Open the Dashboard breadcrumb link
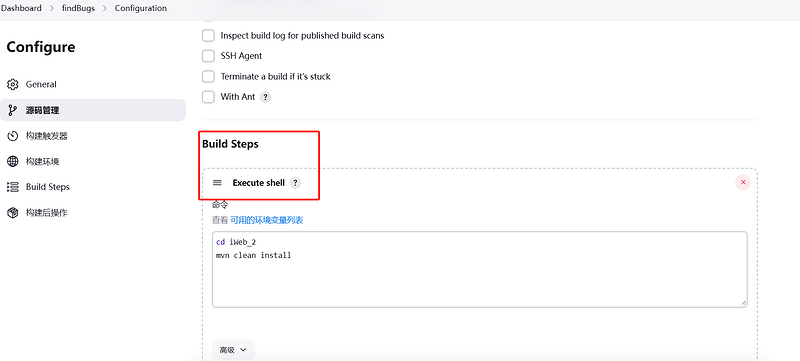This screenshot has height=361, width=800. (21, 8)
